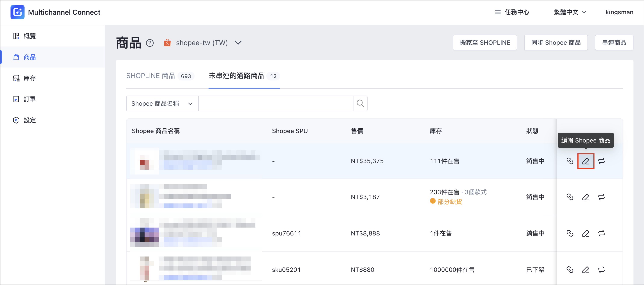Click the 任務中心 link
This screenshot has height=285, width=644.
click(517, 12)
